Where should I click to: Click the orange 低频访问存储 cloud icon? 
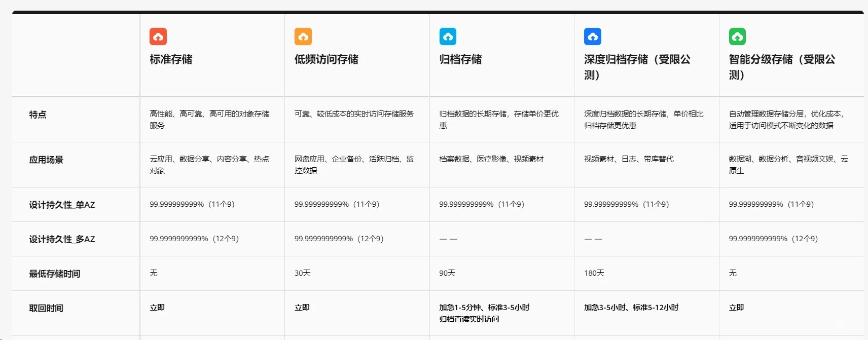303,36
